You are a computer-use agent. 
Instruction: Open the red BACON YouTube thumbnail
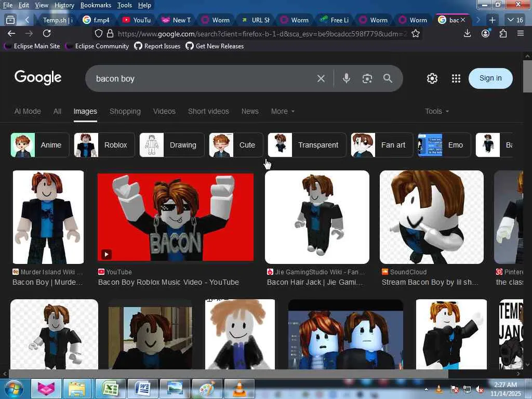tap(176, 218)
